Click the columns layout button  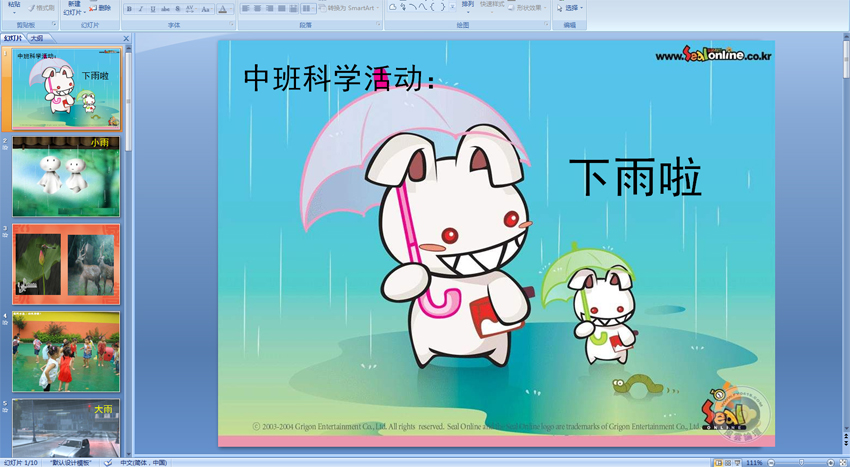tap(308, 9)
